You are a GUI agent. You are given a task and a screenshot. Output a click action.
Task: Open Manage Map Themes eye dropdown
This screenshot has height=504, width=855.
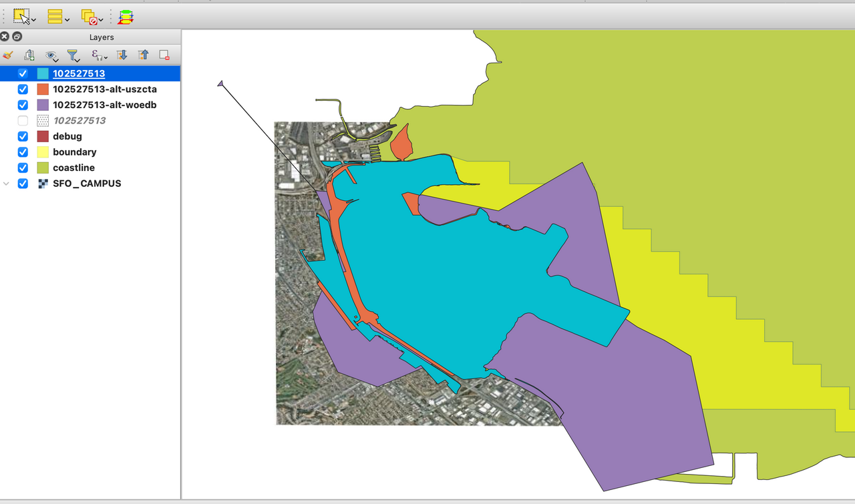(x=52, y=55)
